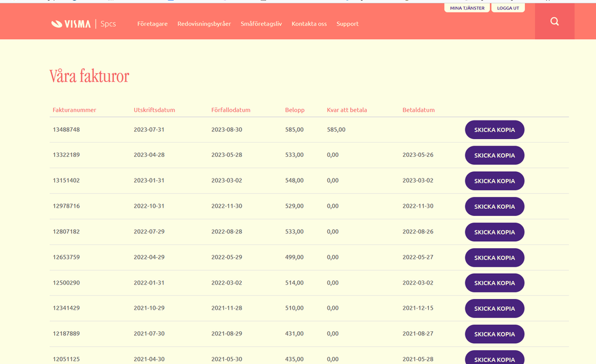Image resolution: width=596 pixels, height=364 pixels.
Task: Send copy of invoice 13488748
Action: pos(495,129)
